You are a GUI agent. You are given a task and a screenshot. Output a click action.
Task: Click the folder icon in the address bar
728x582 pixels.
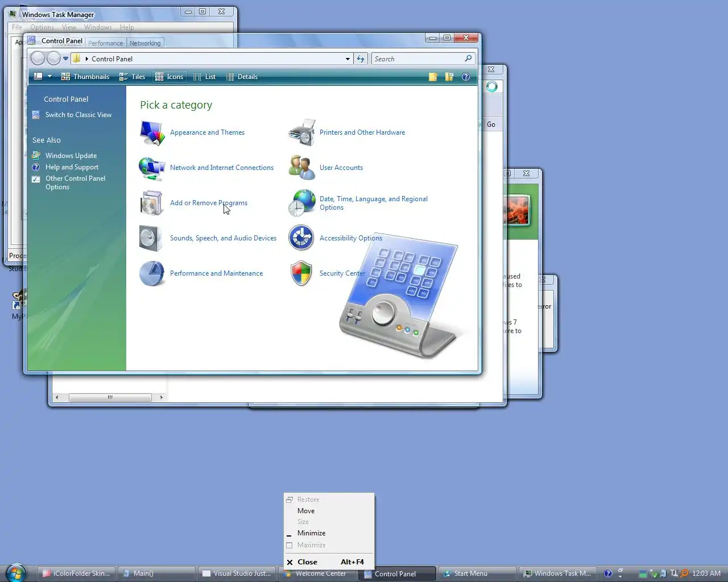(x=76, y=59)
